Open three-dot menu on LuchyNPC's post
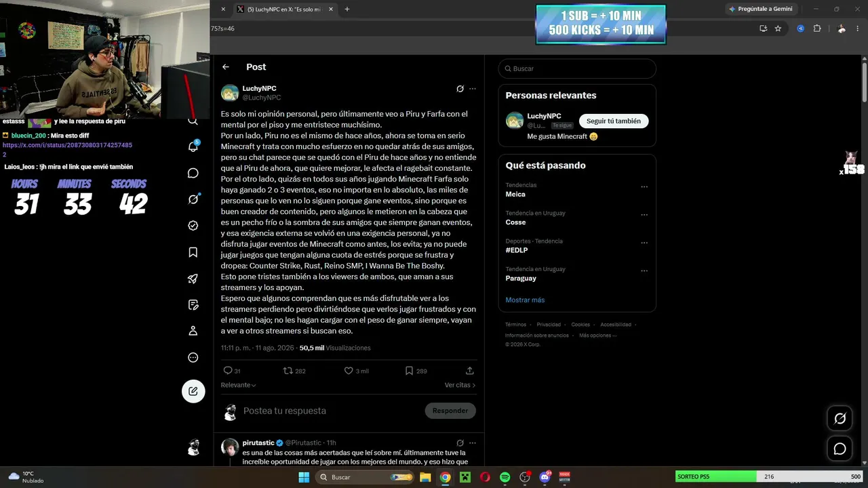 (473, 89)
